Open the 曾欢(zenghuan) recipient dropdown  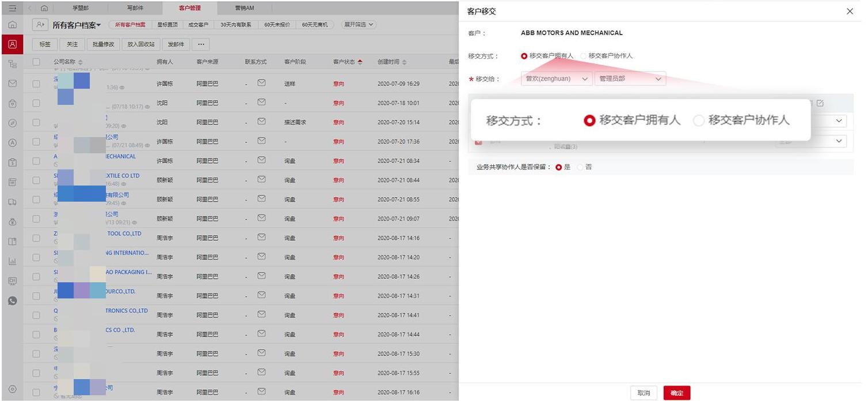coord(555,79)
